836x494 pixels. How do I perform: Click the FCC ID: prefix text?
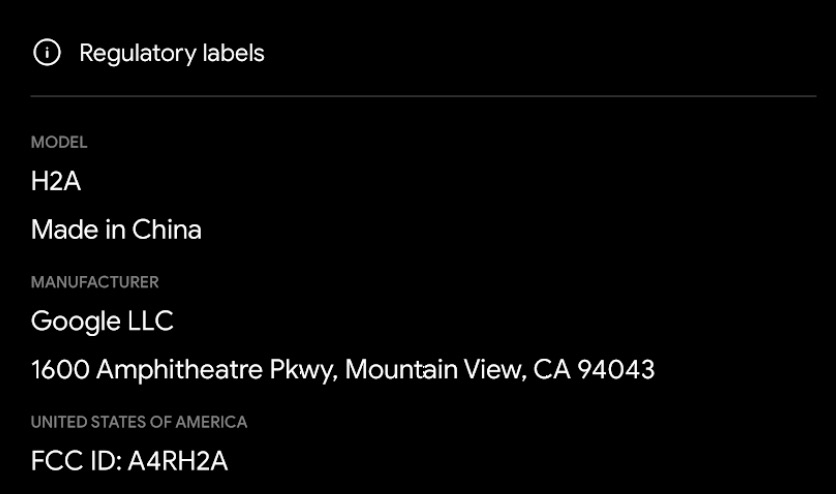(75, 461)
